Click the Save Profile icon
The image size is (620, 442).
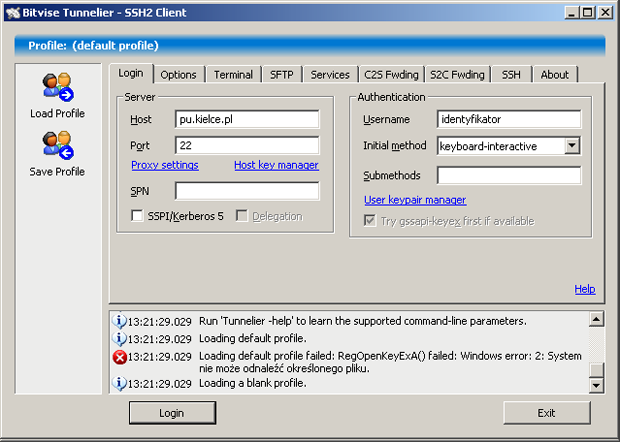tap(56, 146)
